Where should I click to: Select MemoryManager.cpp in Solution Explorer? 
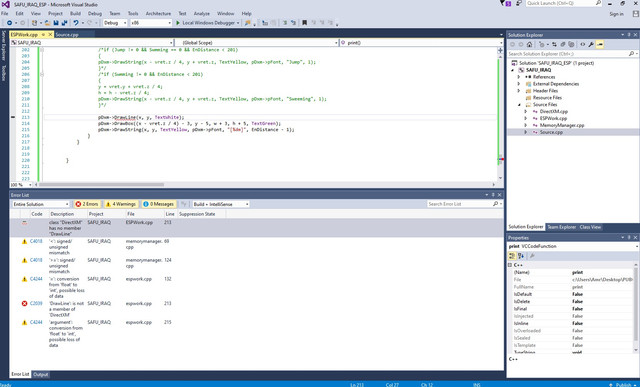[562, 125]
